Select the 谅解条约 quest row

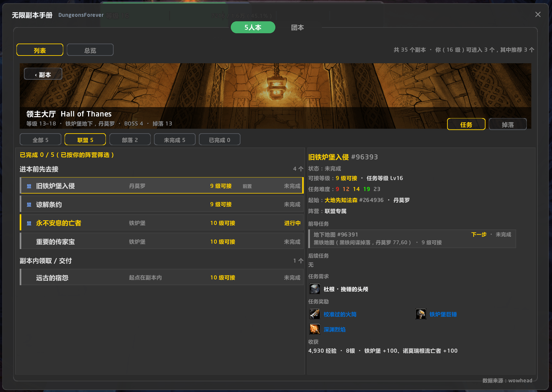[x=162, y=205]
